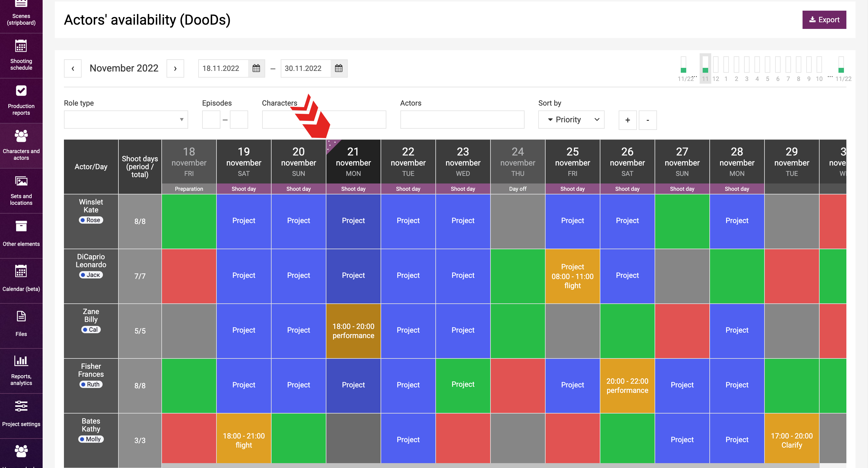Click Zane Billy actor name
The image size is (868, 468).
pos(91,316)
